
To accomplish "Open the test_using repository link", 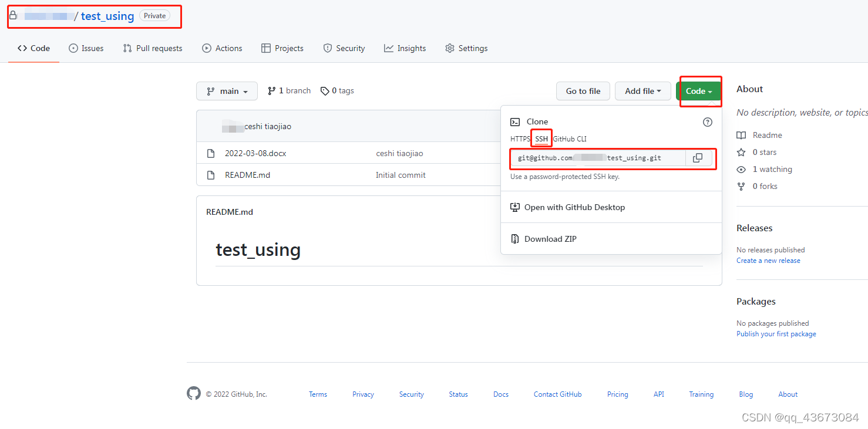I will [107, 16].
